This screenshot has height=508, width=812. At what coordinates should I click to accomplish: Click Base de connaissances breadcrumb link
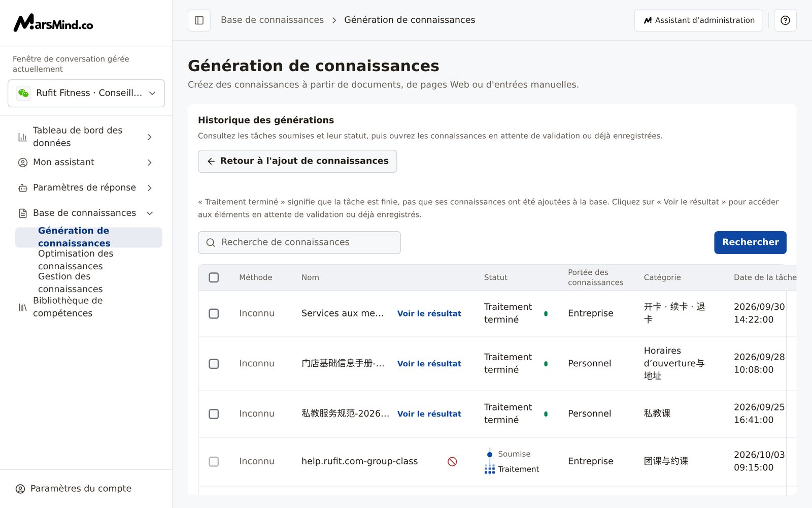[272, 20]
